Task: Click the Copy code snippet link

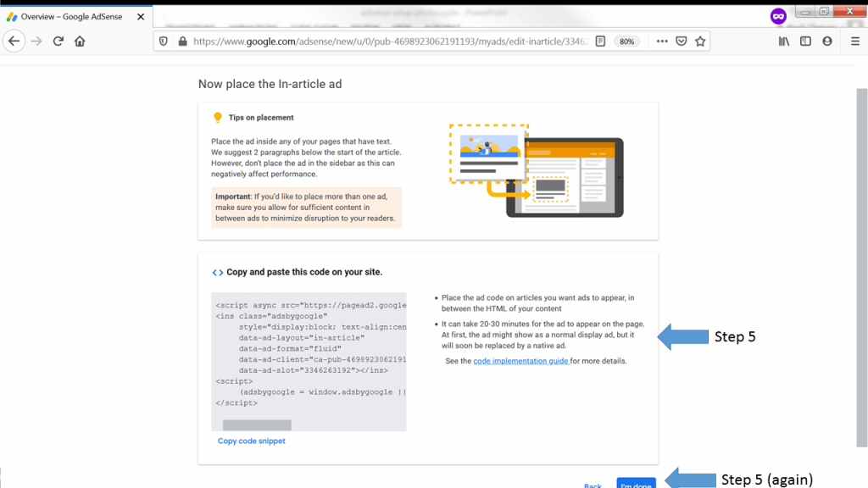Action: tap(251, 441)
